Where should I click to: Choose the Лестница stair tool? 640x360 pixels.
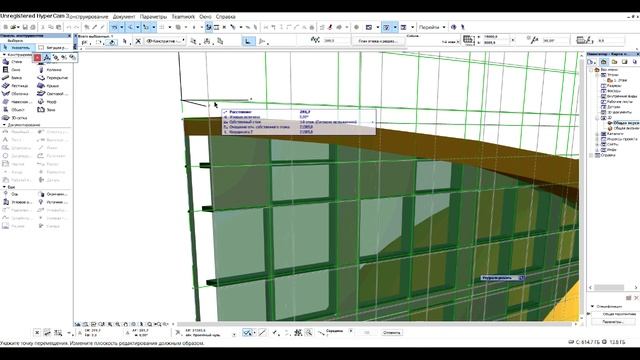14,86
